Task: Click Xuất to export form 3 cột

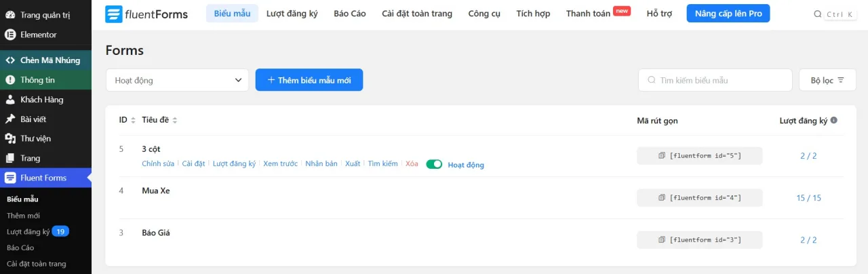Action: (x=353, y=164)
